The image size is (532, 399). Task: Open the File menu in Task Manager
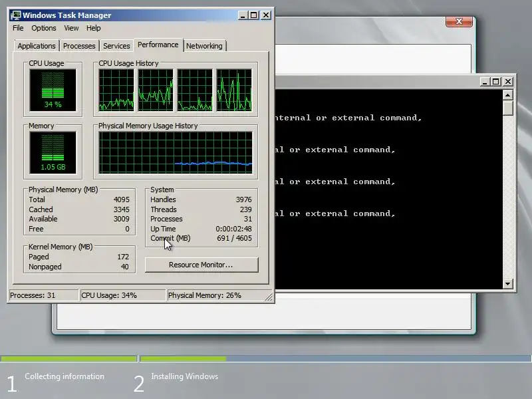(x=18, y=28)
